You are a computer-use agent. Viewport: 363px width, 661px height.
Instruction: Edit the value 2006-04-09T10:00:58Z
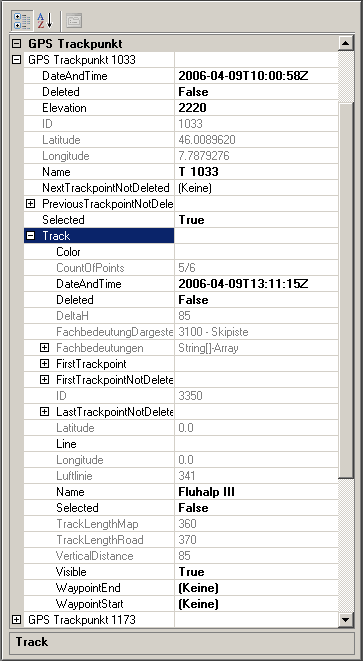[243, 76]
